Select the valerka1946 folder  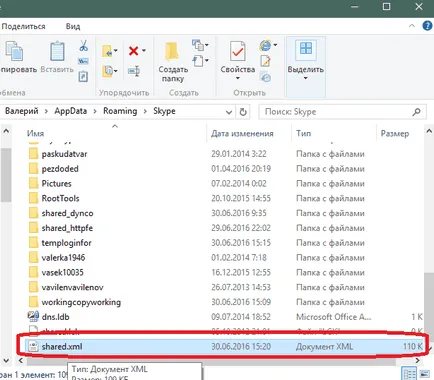63,257
